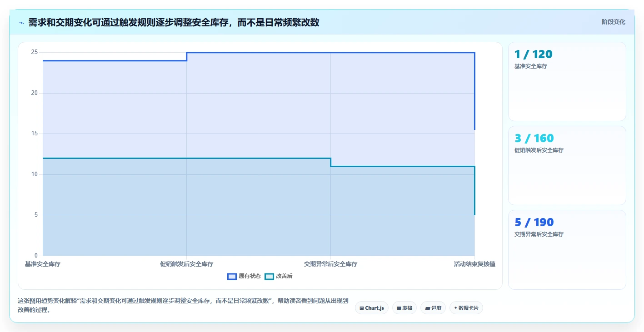Toggle the 改善后 legend series
The image size is (644, 332).
coord(279,276)
